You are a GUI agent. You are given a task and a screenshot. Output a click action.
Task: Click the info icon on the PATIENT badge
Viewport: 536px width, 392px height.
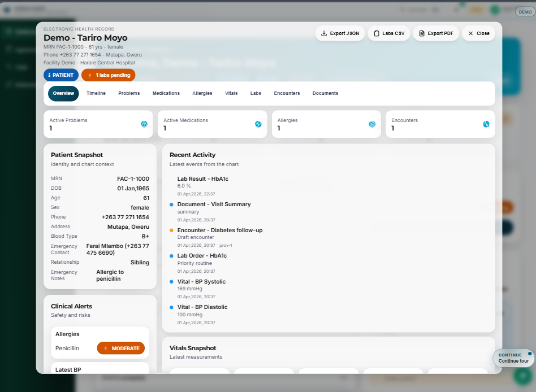51,75
